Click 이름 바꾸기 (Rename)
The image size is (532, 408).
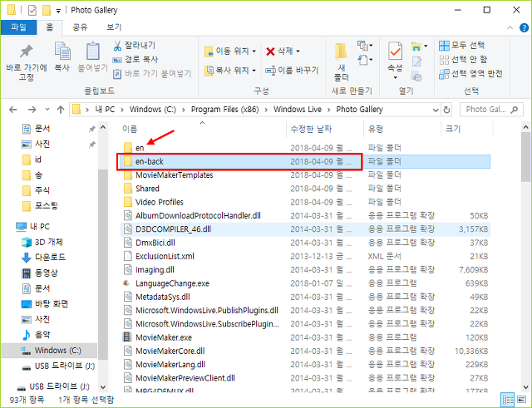coord(292,70)
